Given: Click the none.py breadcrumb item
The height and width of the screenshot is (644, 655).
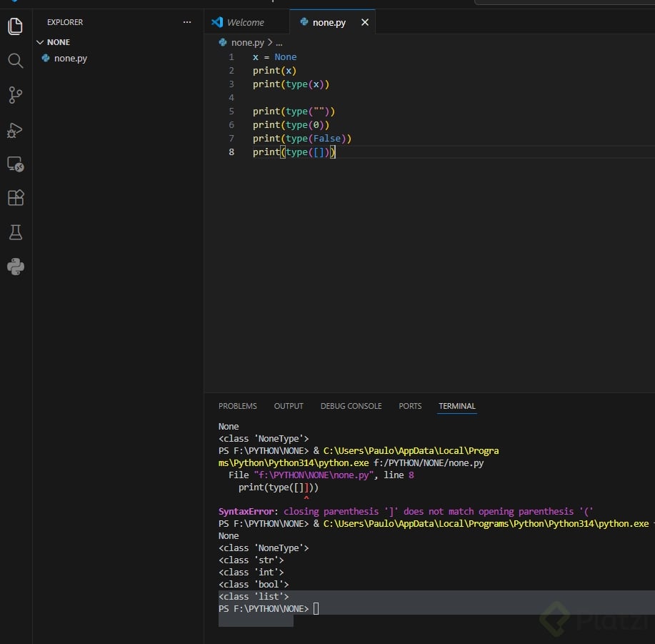Looking at the screenshot, I should tap(247, 43).
